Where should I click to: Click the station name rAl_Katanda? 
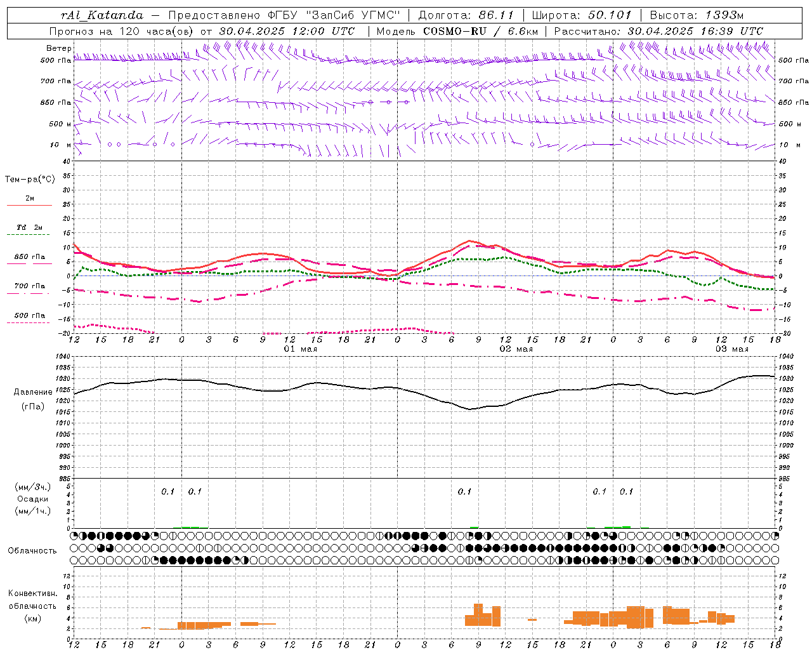point(102,15)
